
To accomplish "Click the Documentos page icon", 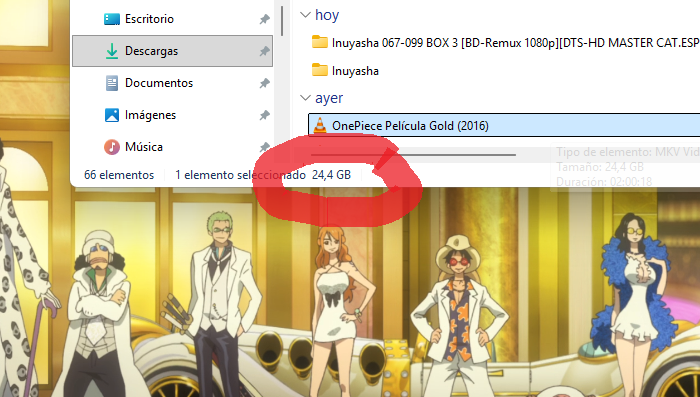I will point(112,83).
